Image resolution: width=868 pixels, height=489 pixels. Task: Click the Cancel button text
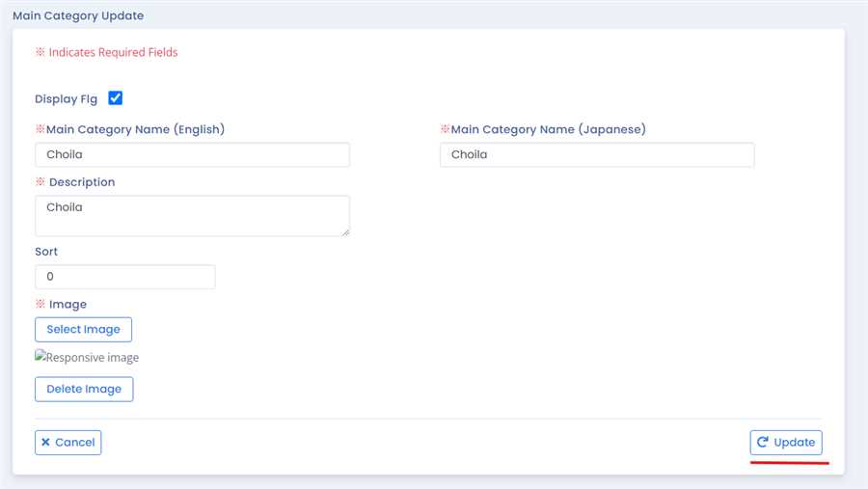pos(75,443)
